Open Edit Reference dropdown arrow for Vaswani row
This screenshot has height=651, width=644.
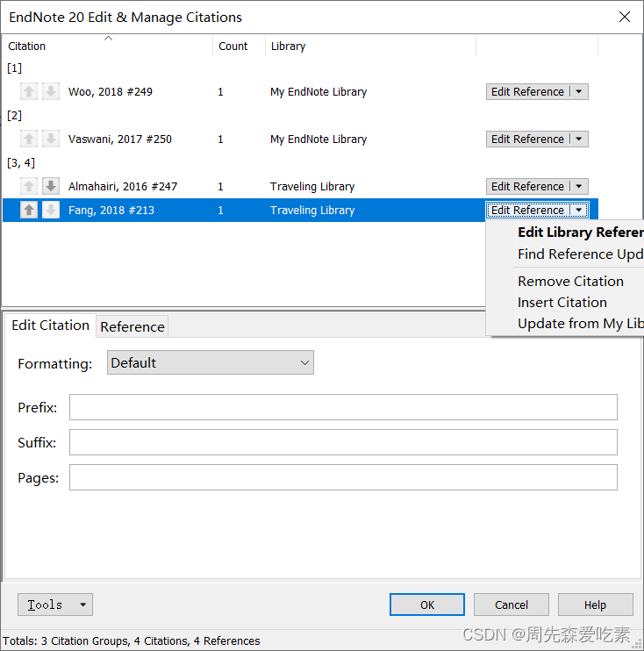(579, 139)
